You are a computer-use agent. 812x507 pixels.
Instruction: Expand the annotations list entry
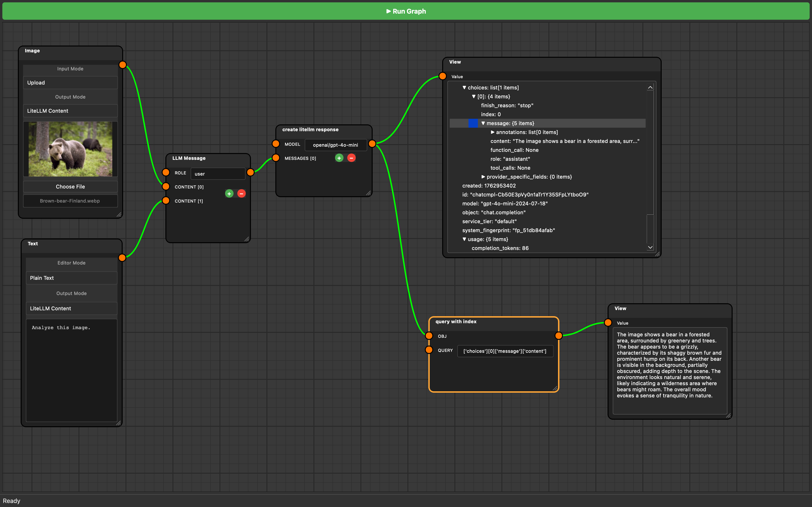point(492,132)
